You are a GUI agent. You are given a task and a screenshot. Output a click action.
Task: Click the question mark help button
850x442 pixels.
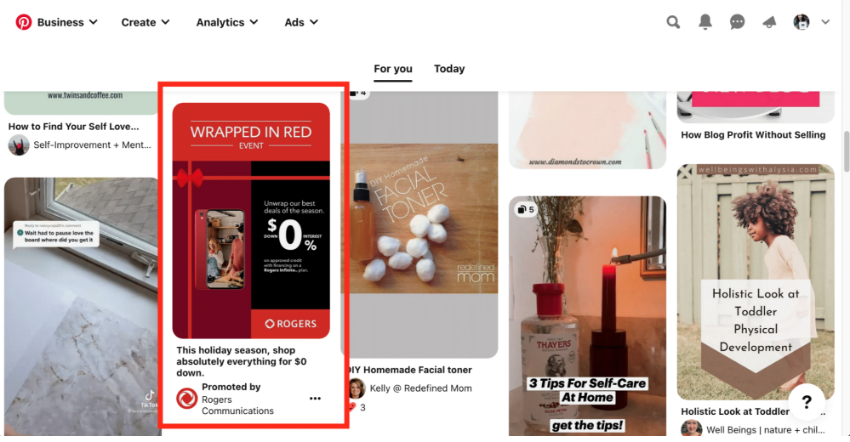(x=807, y=402)
